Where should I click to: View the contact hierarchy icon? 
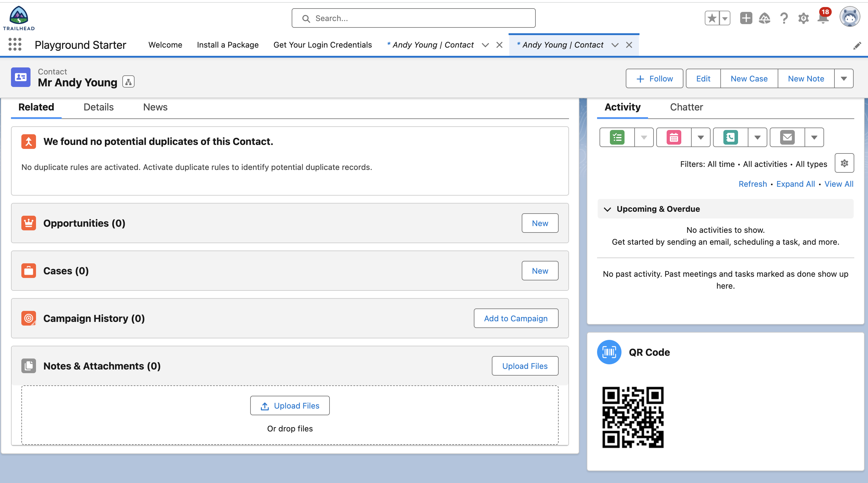tap(128, 82)
